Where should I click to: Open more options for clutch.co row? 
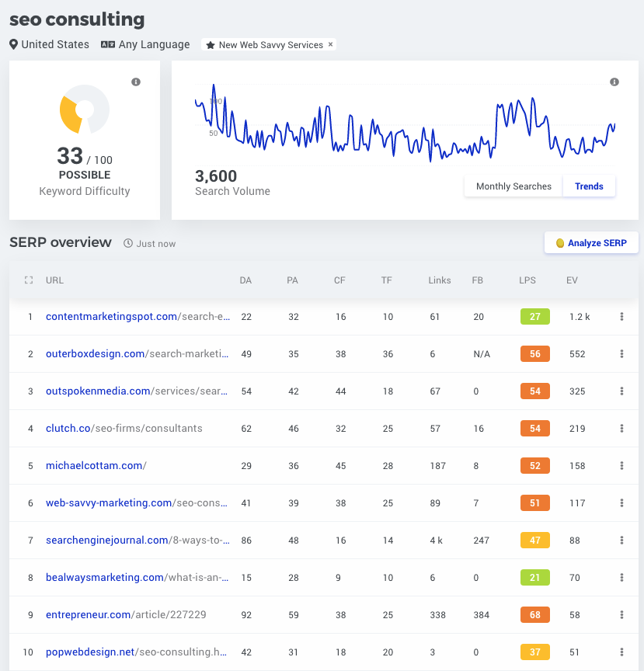(x=621, y=428)
